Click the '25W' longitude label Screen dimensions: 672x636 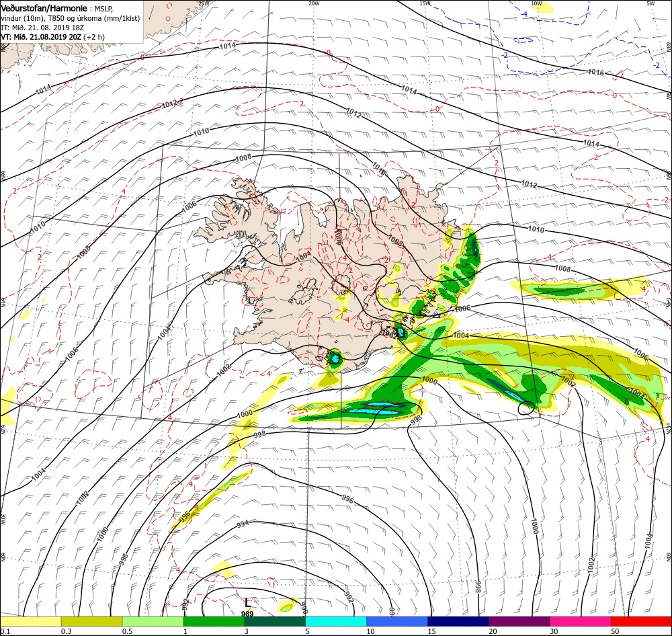point(204,3)
